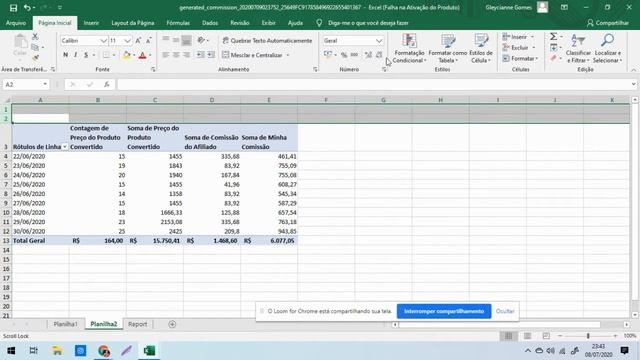Viewport: 640px width, 360px height.
Task: Select the Format Painter brush
Action: [36, 58]
